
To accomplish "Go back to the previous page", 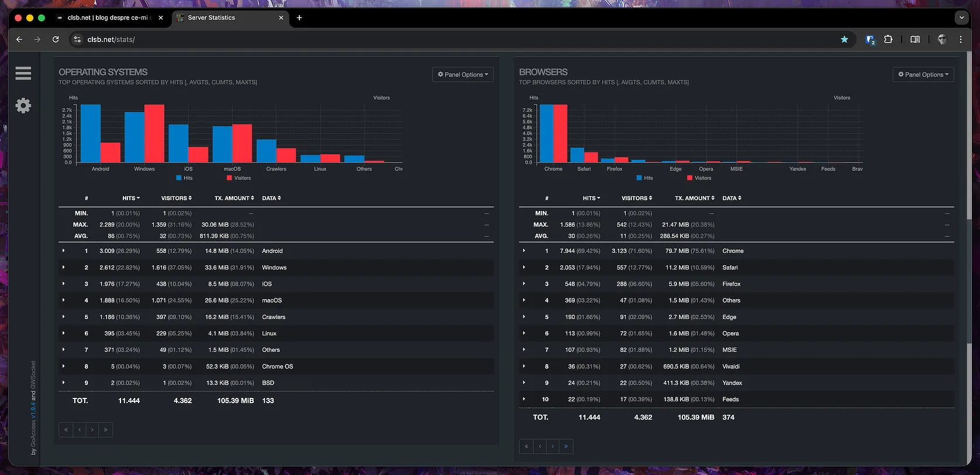I will click(x=19, y=40).
